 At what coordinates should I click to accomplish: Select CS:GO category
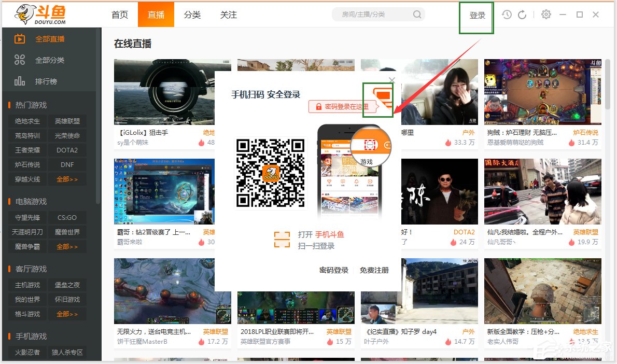[x=67, y=218]
